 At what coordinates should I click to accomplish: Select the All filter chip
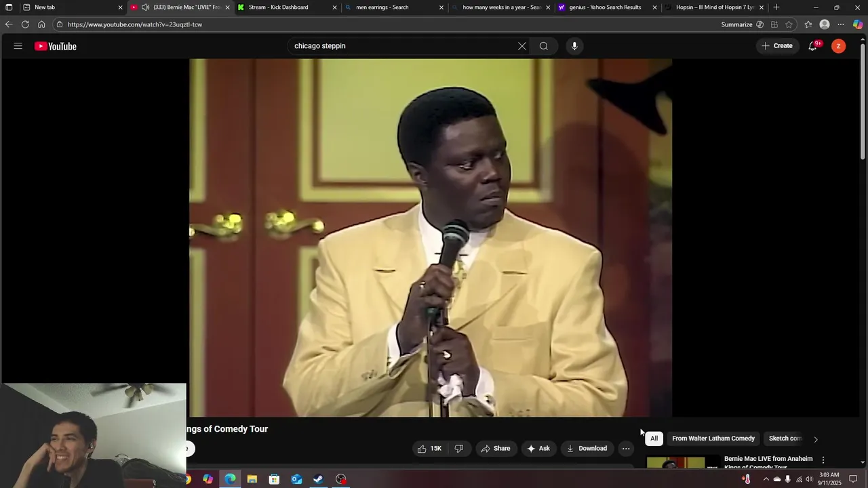coord(654,439)
